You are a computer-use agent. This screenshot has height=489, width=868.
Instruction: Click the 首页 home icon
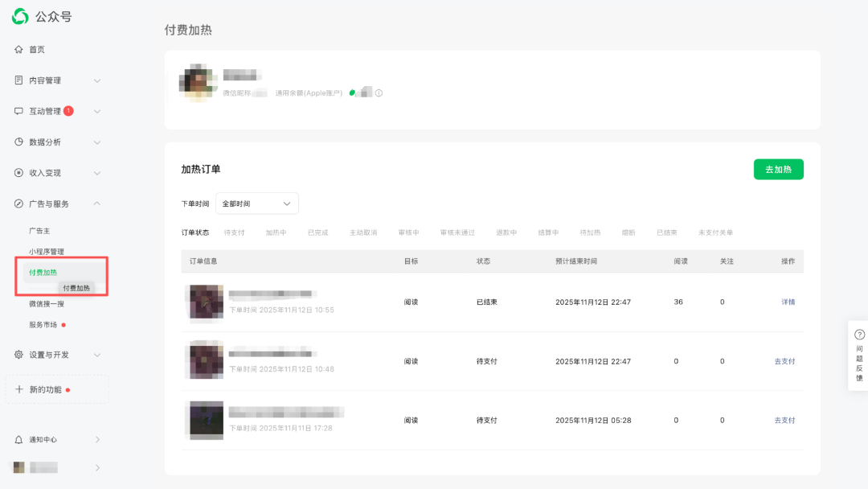tap(18, 50)
